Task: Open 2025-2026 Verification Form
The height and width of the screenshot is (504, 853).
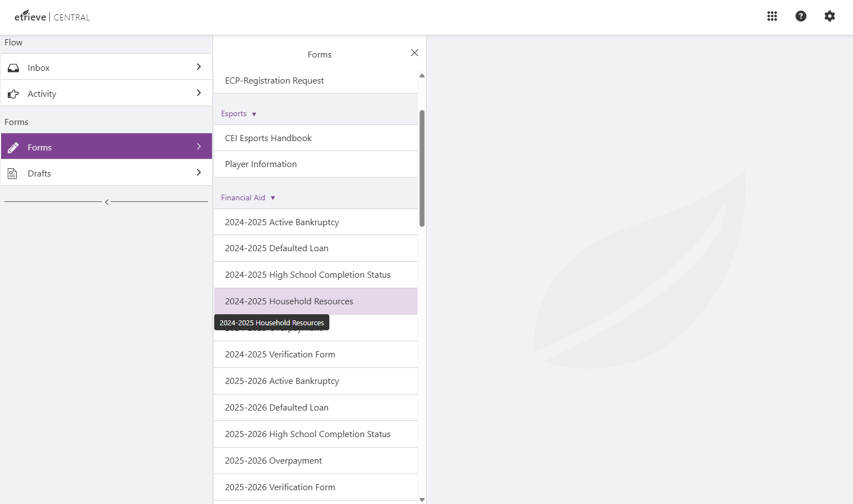Action: pos(316,487)
